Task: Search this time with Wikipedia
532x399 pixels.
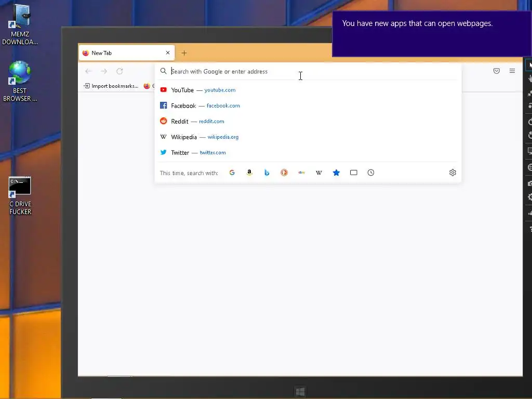Action: pyautogui.click(x=319, y=172)
